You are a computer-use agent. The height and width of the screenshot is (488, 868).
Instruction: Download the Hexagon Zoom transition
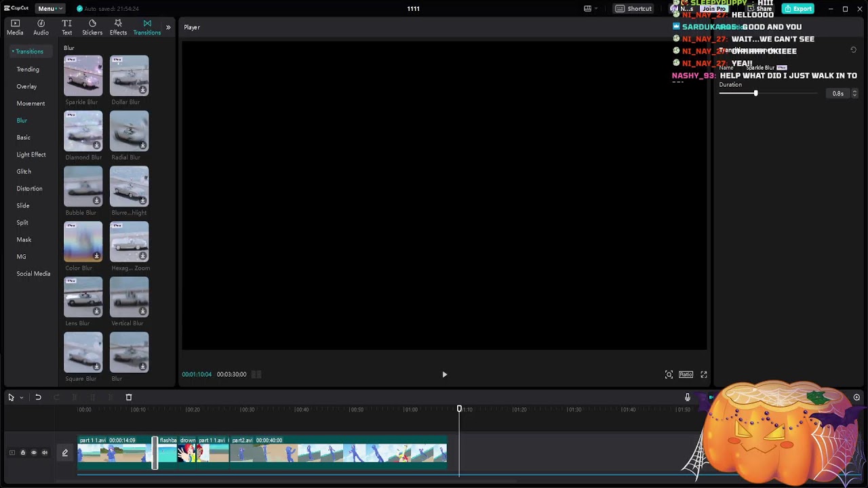(142, 256)
